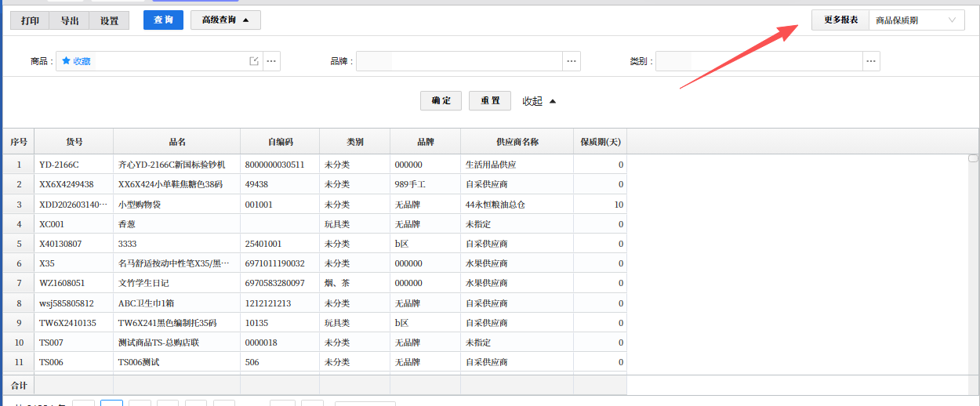Click product name 小型购物袋

click(x=139, y=205)
